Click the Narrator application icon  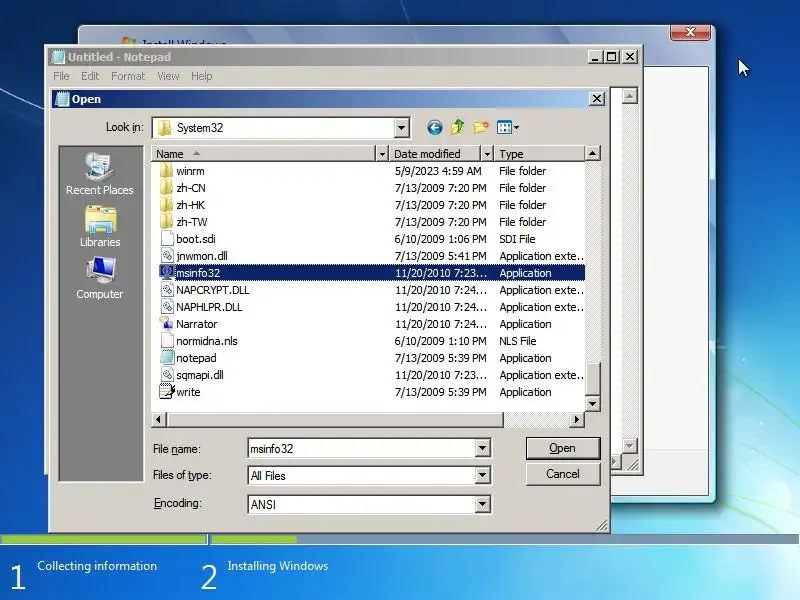(166, 323)
